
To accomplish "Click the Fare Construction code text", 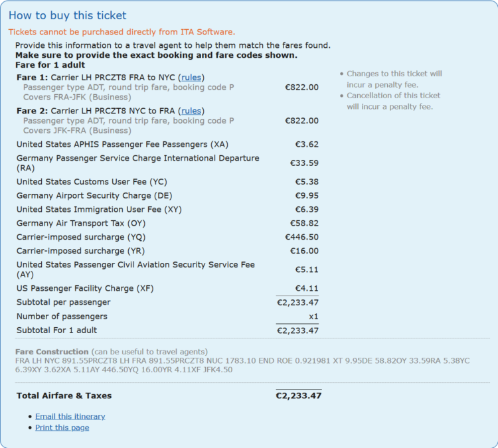I will pyautogui.click(x=242, y=365).
